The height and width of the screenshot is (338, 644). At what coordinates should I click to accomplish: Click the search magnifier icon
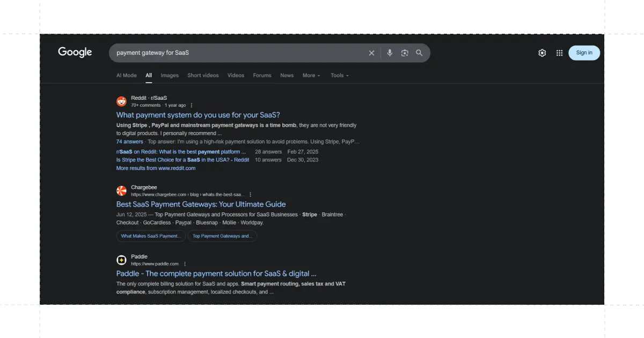419,53
